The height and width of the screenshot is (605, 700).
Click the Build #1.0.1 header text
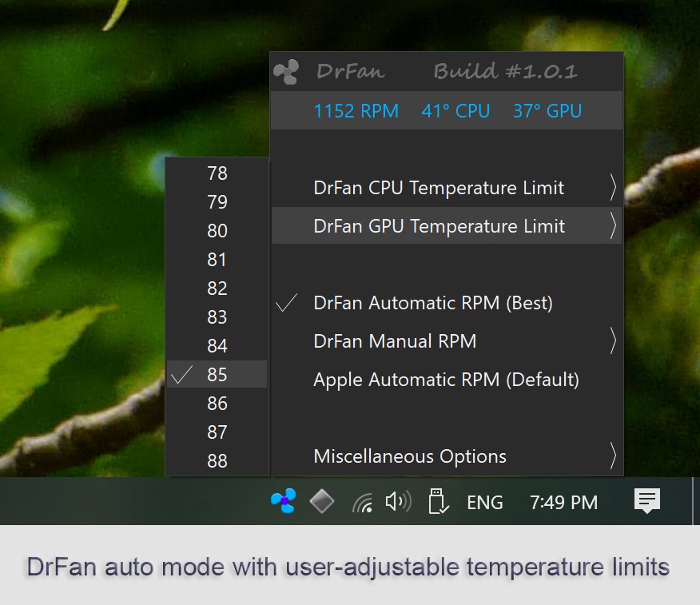coord(505,71)
